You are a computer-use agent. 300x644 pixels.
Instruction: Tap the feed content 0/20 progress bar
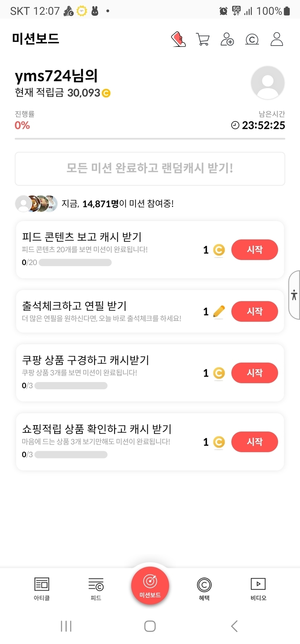pos(75,262)
